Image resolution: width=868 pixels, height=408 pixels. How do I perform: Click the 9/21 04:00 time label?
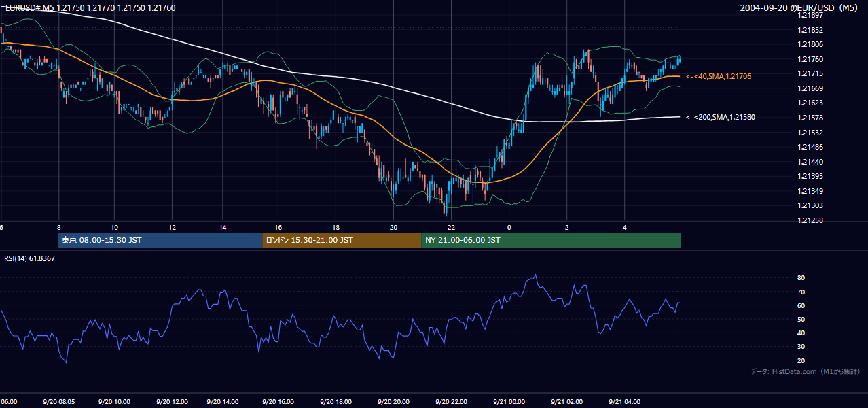point(624,402)
